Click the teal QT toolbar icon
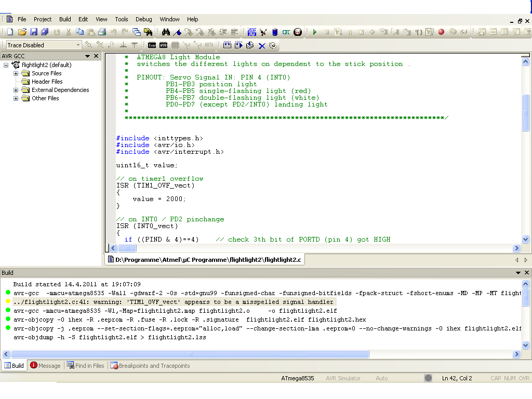 click(286, 32)
